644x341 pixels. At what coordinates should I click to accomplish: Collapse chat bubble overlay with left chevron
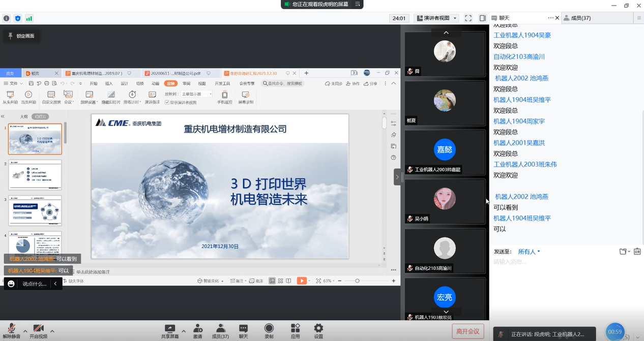[x=55, y=284]
